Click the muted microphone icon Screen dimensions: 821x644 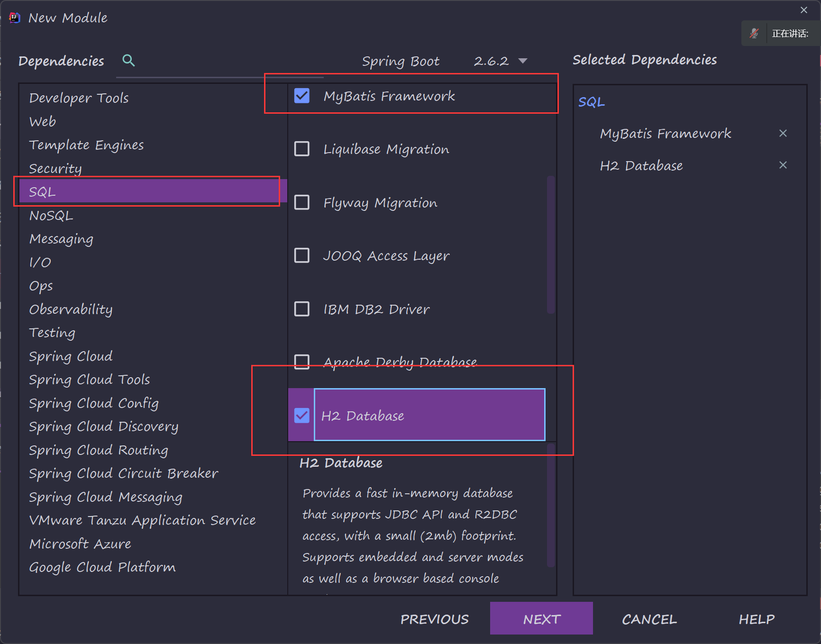(754, 33)
